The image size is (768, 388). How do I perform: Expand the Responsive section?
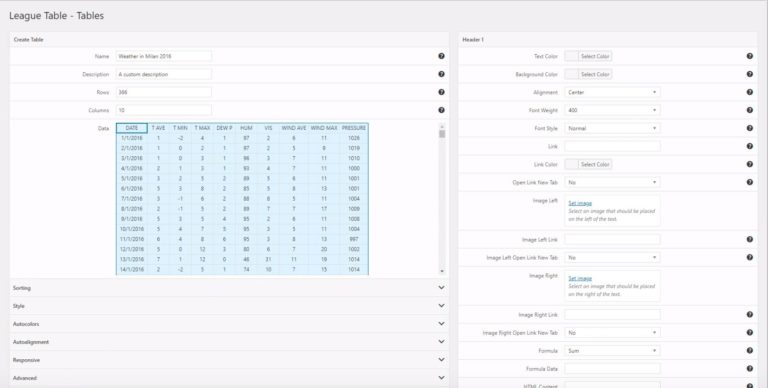pos(229,360)
